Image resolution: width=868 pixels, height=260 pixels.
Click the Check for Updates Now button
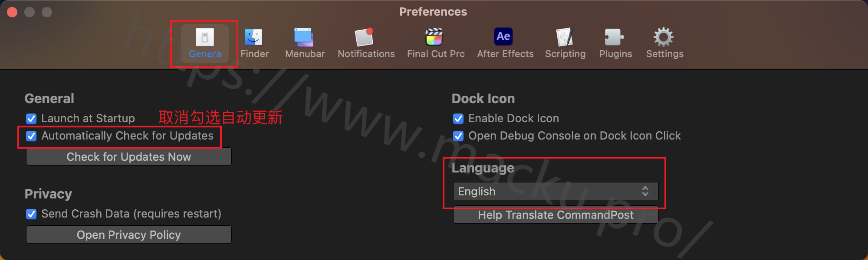click(x=129, y=157)
